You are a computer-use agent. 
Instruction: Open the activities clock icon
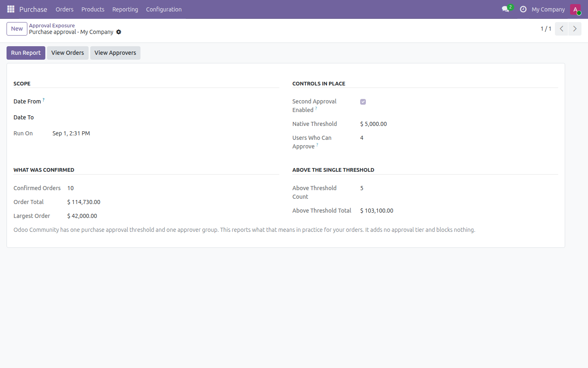pos(523,9)
